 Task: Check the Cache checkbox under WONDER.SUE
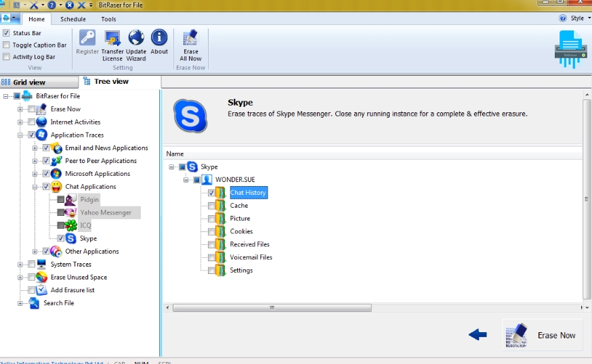pyautogui.click(x=211, y=206)
